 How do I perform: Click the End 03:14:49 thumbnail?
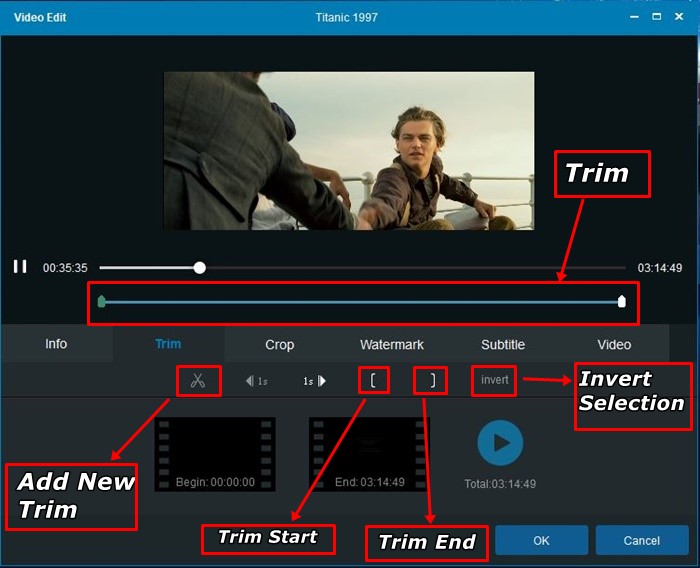[369, 455]
